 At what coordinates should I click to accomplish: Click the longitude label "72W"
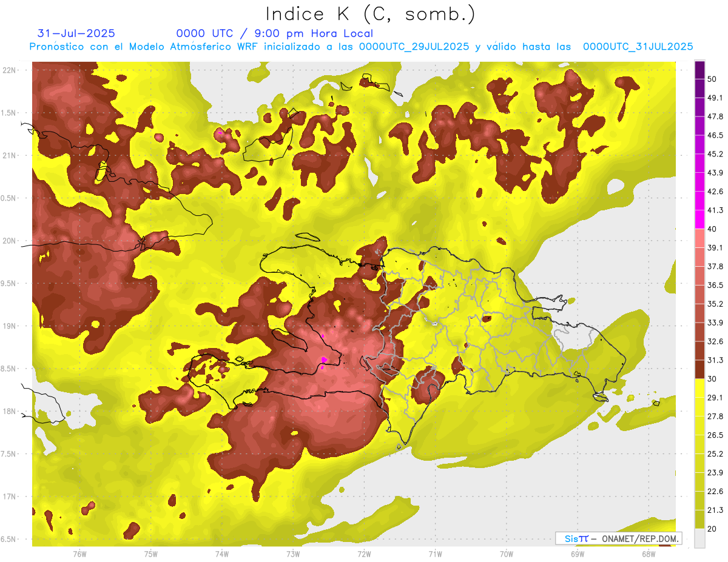point(365,554)
